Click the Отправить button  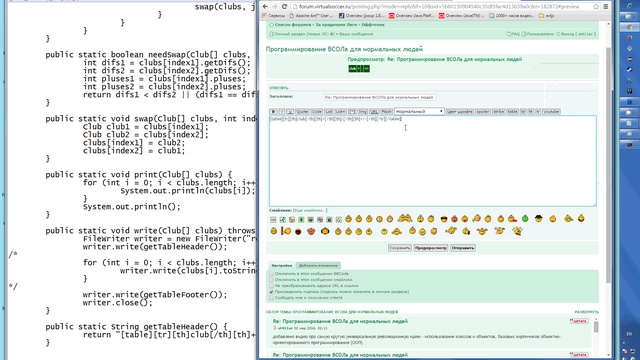click(463, 248)
